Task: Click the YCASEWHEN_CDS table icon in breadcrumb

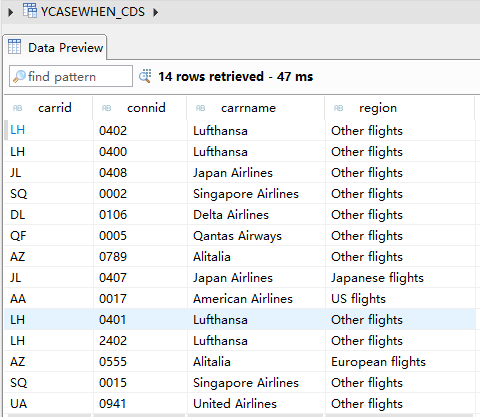Action: (x=30, y=11)
